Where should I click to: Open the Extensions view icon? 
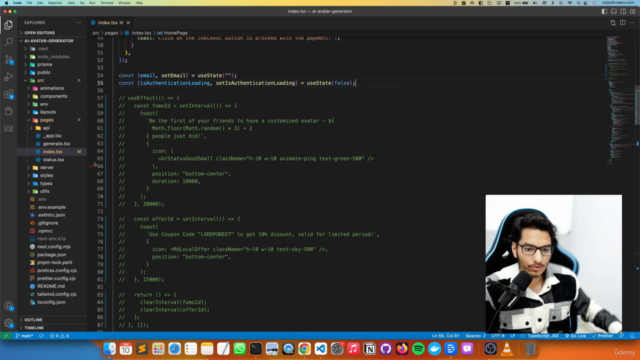(x=9, y=94)
